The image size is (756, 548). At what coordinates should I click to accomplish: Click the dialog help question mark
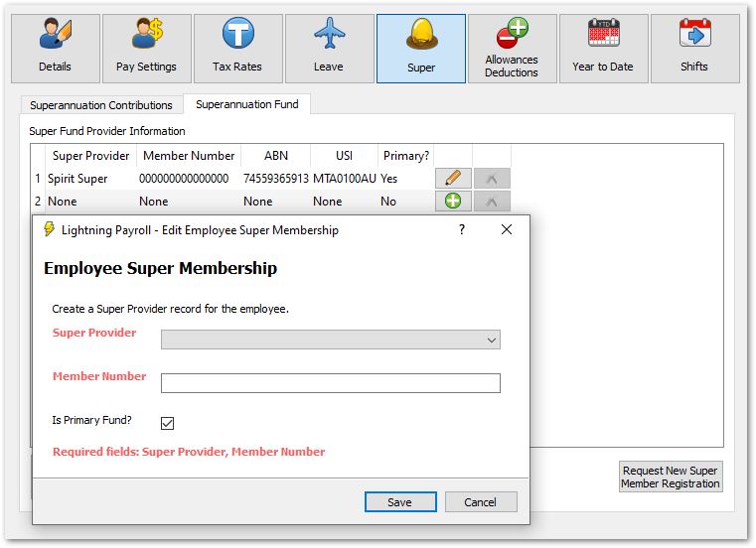[462, 229]
